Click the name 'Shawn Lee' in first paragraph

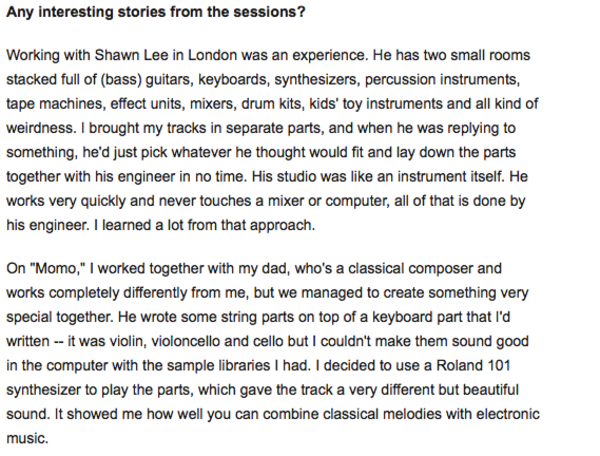[x=131, y=55]
